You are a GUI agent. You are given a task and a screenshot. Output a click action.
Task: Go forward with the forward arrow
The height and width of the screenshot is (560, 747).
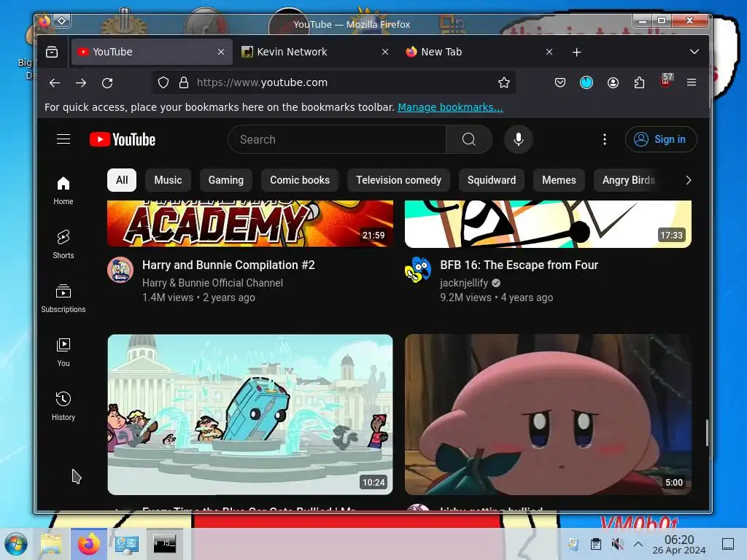[81, 83]
